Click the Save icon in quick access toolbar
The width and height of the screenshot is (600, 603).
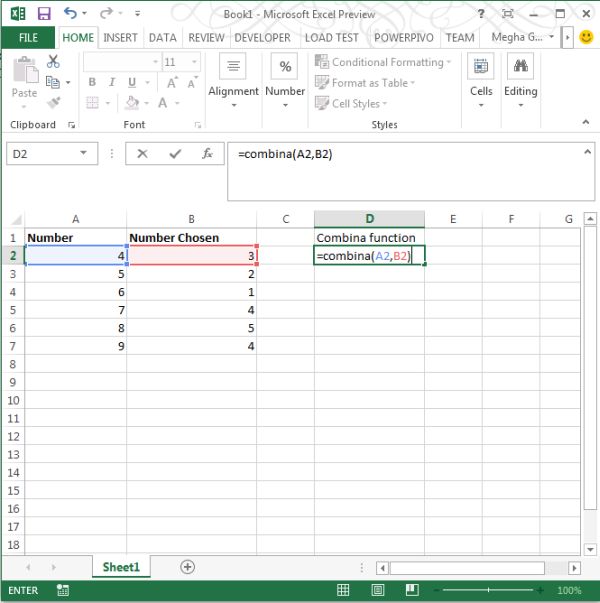pyautogui.click(x=44, y=14)
